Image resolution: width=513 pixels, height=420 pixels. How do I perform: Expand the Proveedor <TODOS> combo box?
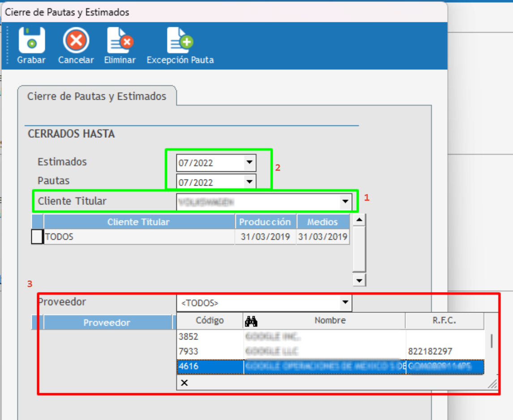pos(345,302)
